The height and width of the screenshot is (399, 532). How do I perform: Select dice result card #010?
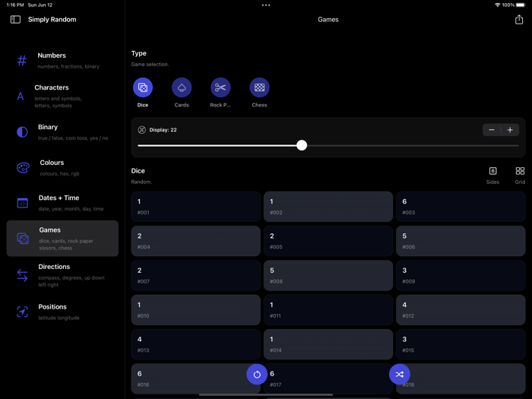196,310
